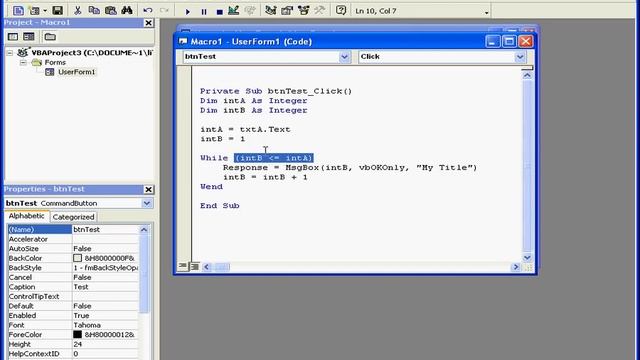Select the Forms folder in project tree
This screenshot has width=640, height=360.
click(x=55, y=62)
